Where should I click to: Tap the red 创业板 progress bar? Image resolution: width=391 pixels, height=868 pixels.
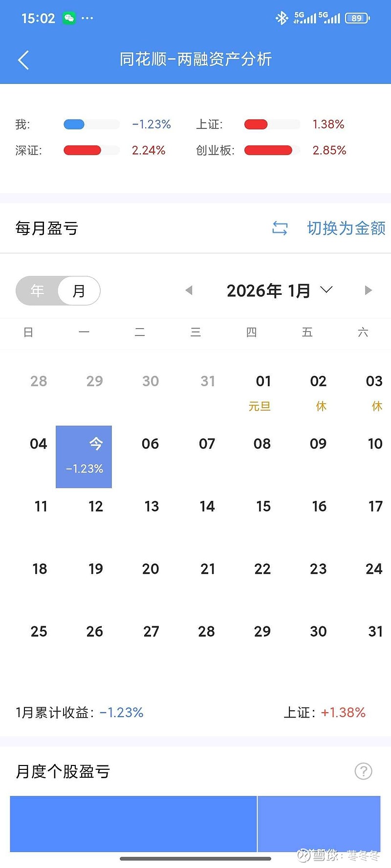(268, 150)
